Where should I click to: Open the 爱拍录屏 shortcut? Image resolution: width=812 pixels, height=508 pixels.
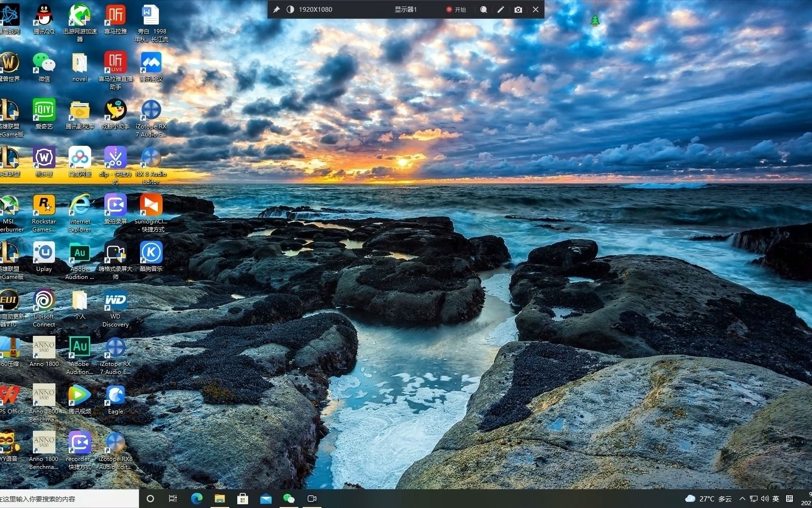pos(116,209)
